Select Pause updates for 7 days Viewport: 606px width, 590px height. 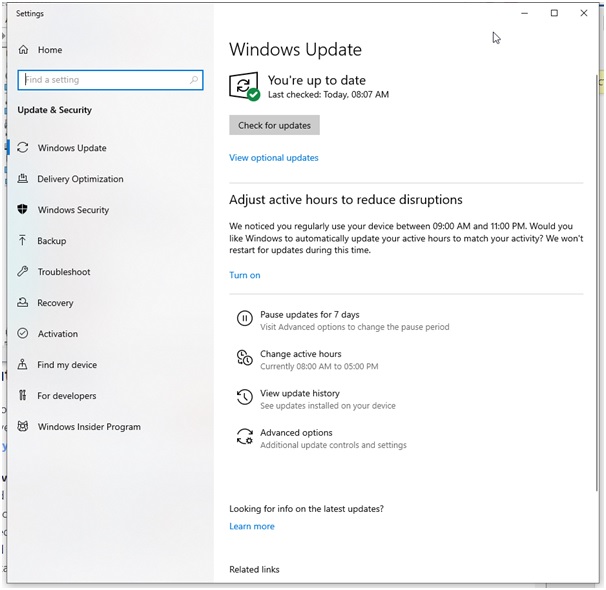pyautogui.click(x=343, y=320)
